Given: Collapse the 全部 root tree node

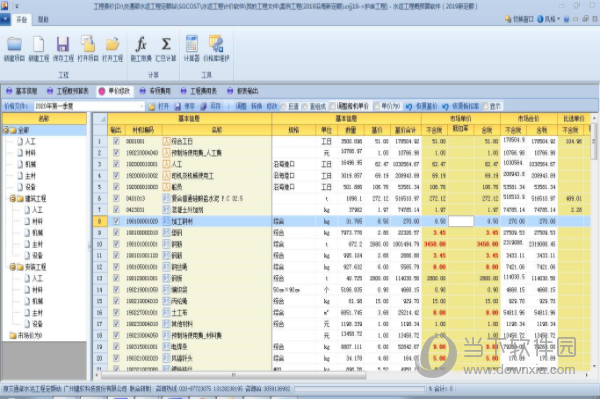Looking at the screenshot, I should coord(6,130).
